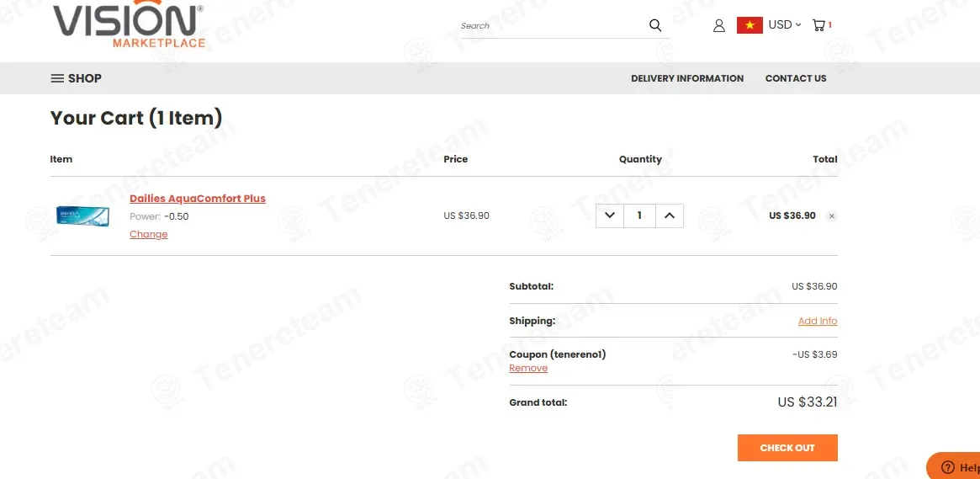Increase quantity with the up arrow

click(670, 216)
